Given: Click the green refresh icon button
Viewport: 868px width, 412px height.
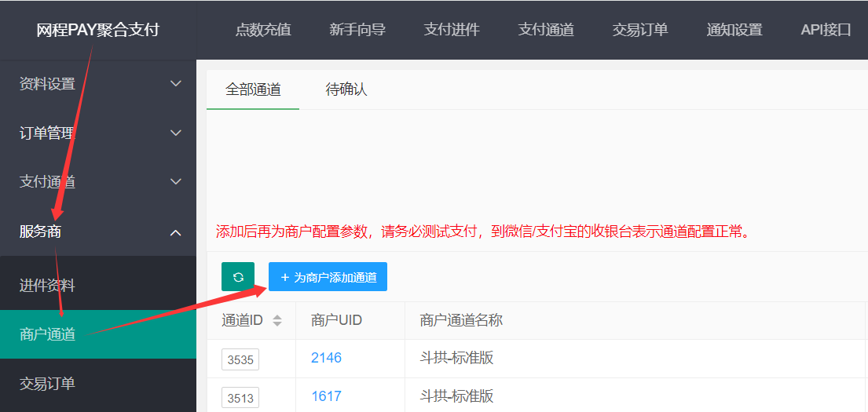Looking at the screenshot, I should click(x=238, y=277).
